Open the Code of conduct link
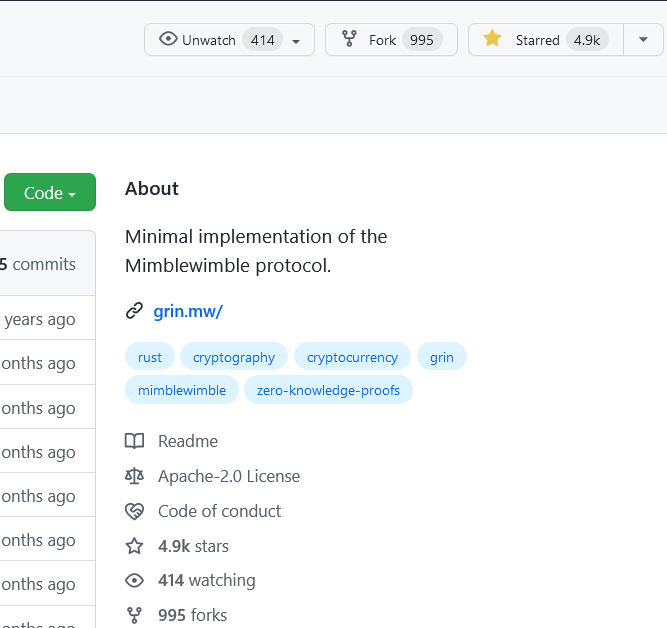This screenshot has width=667, height=628. pos(219,511)
